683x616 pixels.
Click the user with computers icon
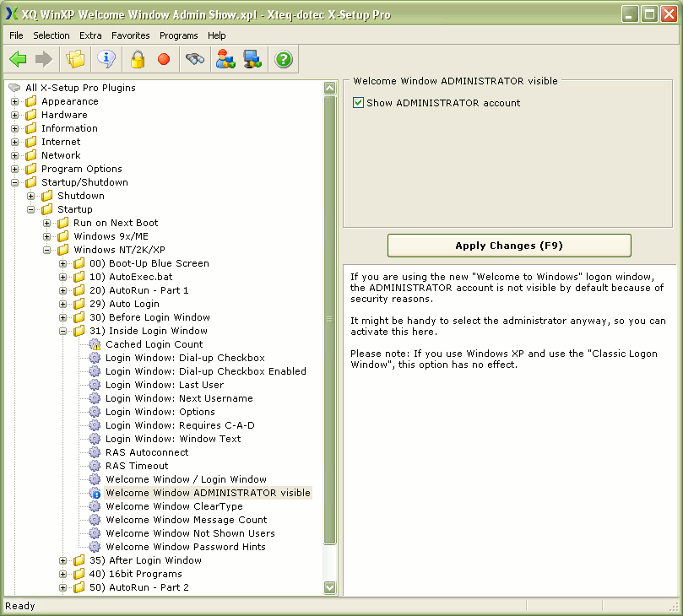tap(225, 59)
